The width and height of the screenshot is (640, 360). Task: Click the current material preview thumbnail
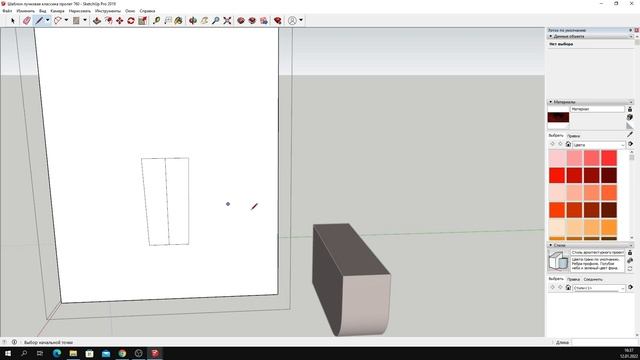coord(558,118)
